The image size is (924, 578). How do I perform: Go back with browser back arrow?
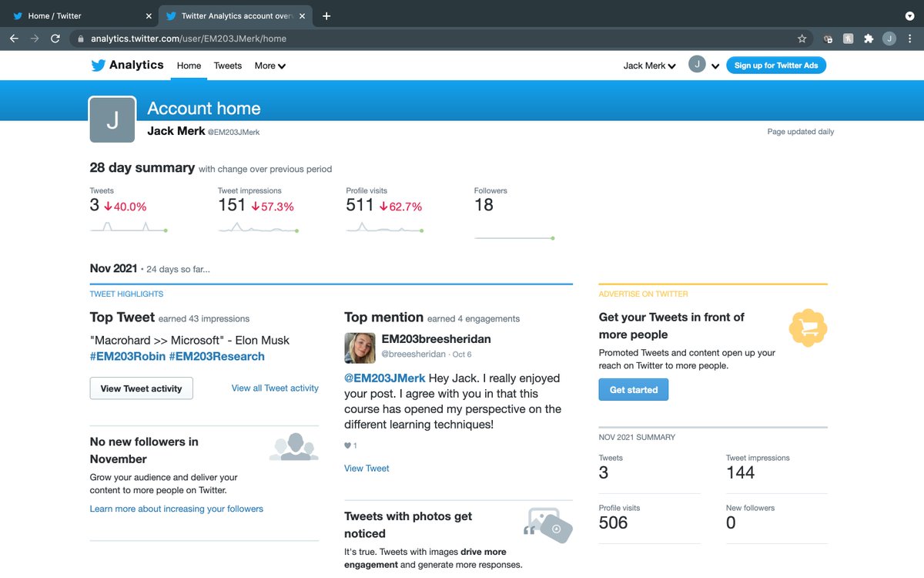pos(14,39)
